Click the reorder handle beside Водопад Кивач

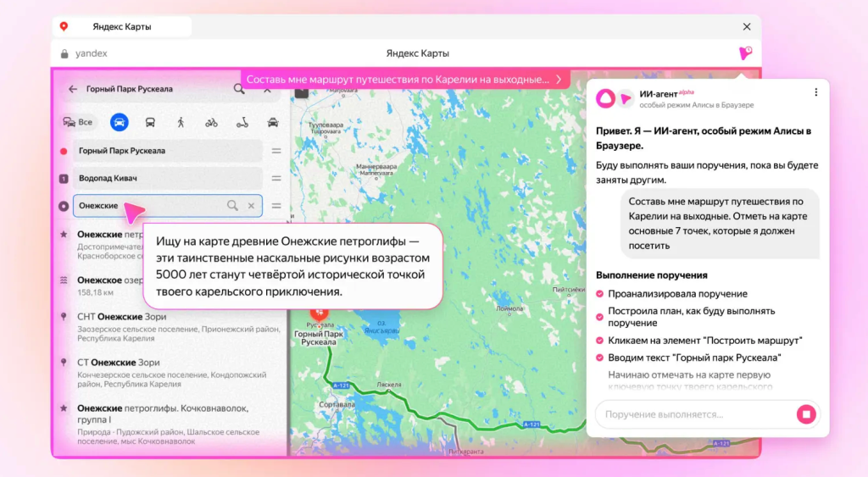(x=275, y=179)
